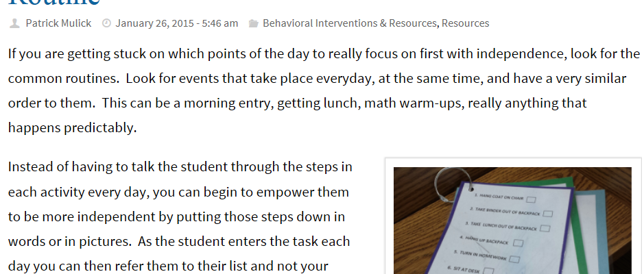Click the author person icon
This screenshot has width=644, height=274.
click(x=14, y=23)
